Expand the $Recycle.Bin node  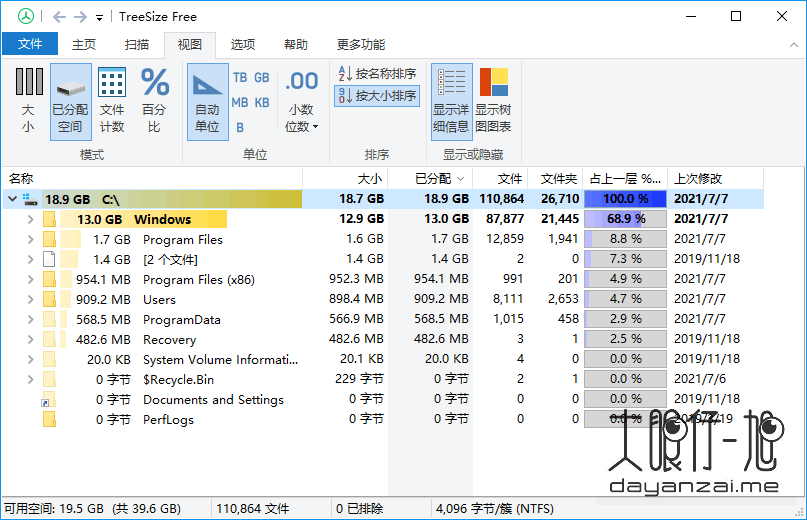(30, 379)
